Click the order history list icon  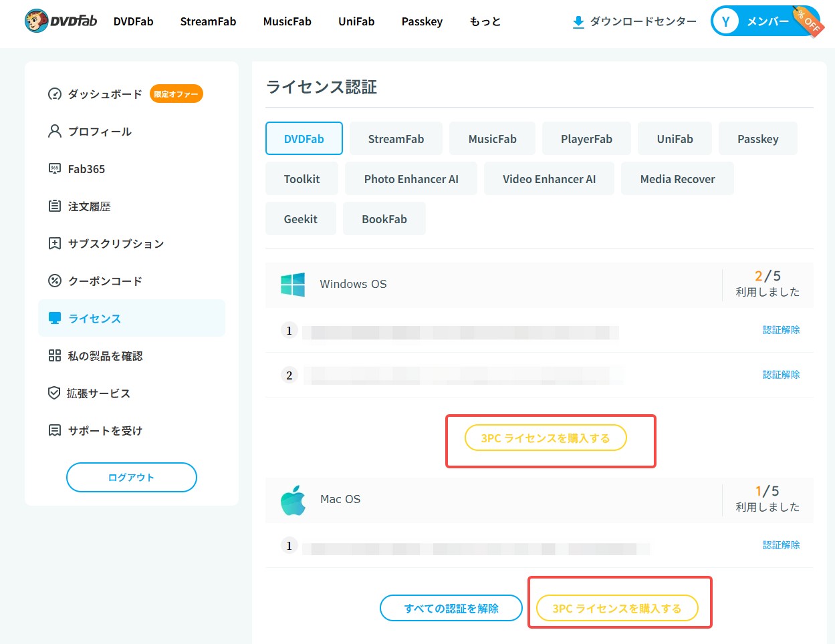pyautogui.click(x=55, y=206)
